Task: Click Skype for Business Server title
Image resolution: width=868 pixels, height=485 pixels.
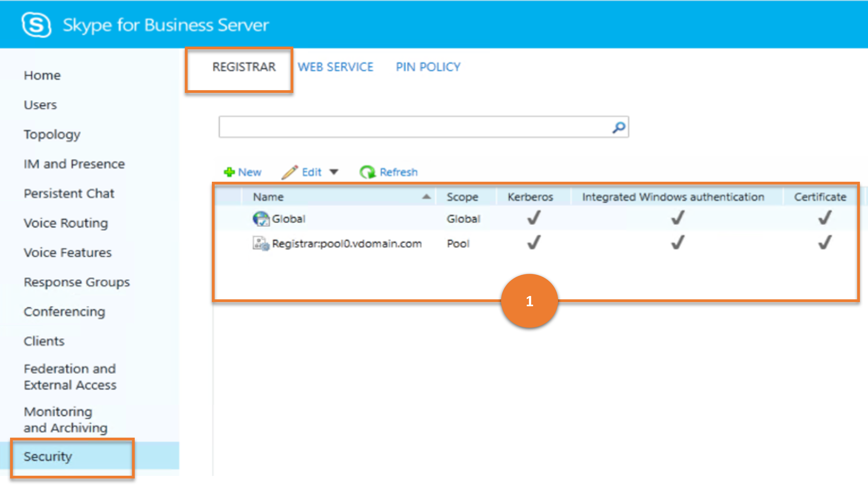Action: pyautogui.click(x=166, y=25)
